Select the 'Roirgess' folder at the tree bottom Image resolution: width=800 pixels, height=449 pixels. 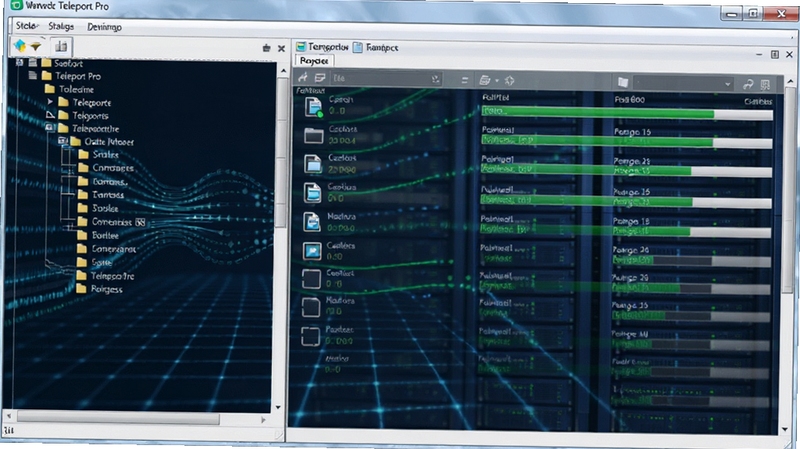(99, 289)
